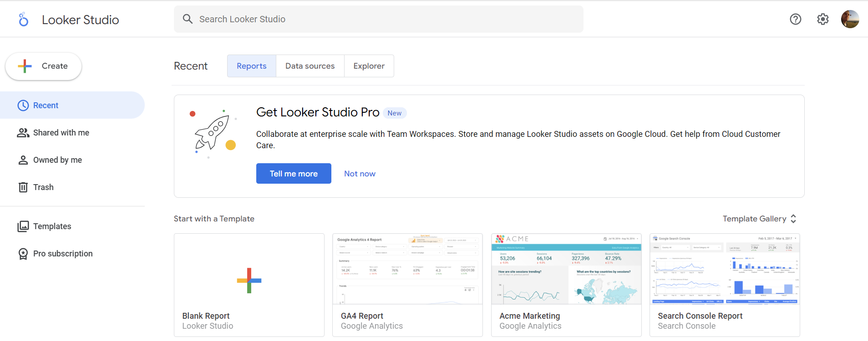The height and width of the screenshot is (341, 868).
Task: Click the Start with a Template label
Action: pyautogui.click(x=214, y=219)
